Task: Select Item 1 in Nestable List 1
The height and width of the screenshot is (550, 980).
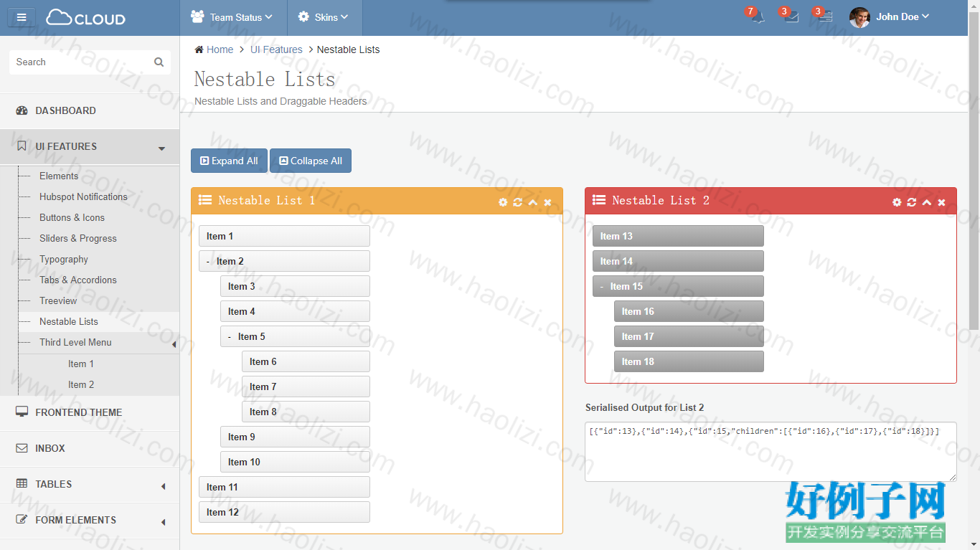Action: pos(284,236)
